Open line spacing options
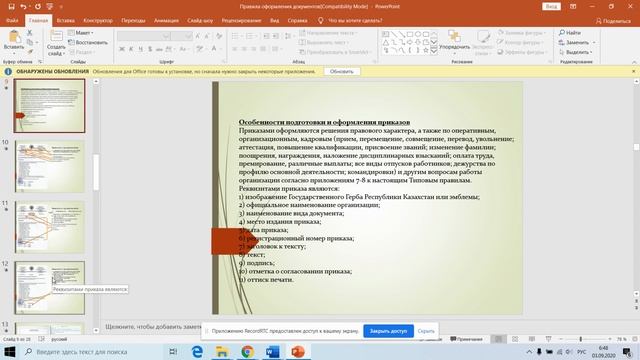 coord(289,36)
